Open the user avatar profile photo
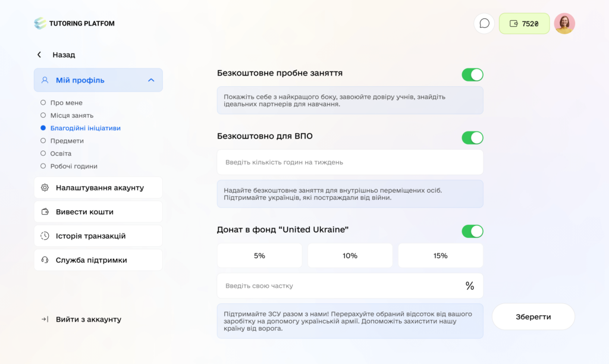The height and width of the screenshot is (364, 609). (x=564, y=24)
